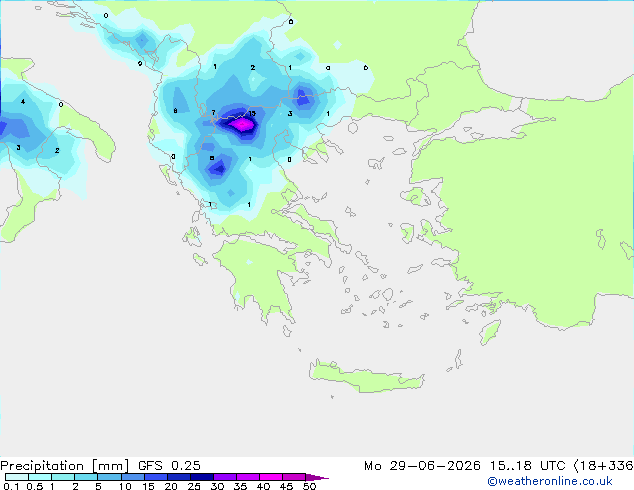Click the over-50 legend arrow tip
This screenshot has width=634, height=490.
pos(317,477)
